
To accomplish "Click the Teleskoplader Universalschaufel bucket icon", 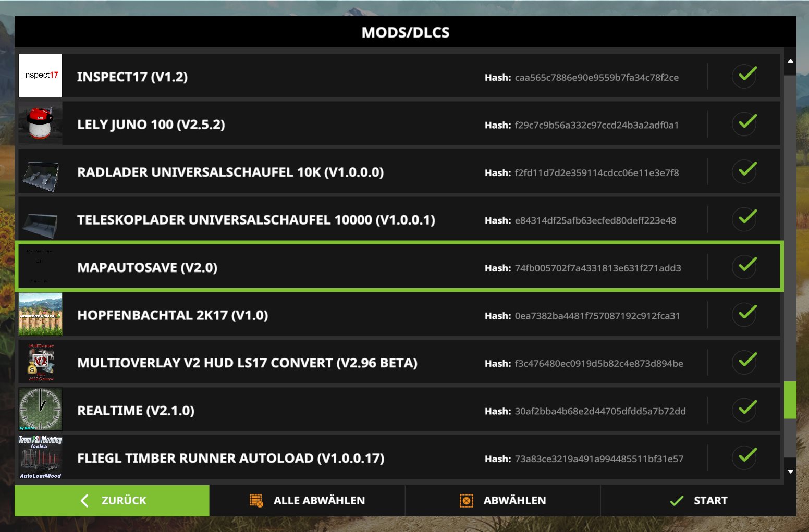I will (x=40, y=219).
